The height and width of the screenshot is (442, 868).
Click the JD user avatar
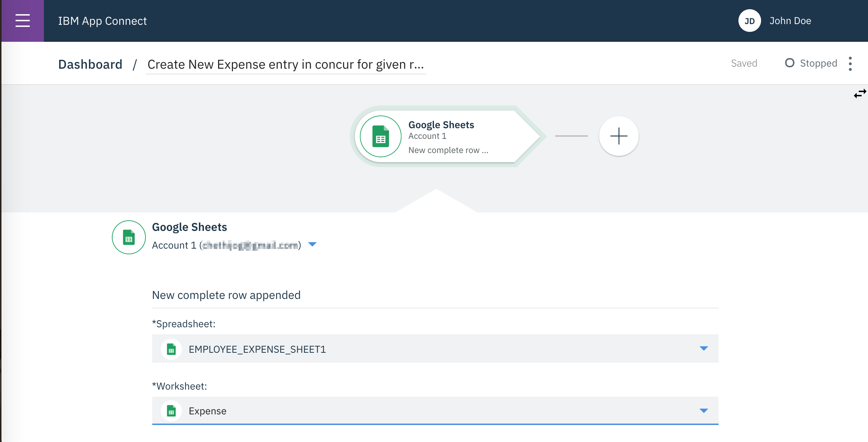click(749, 21)
